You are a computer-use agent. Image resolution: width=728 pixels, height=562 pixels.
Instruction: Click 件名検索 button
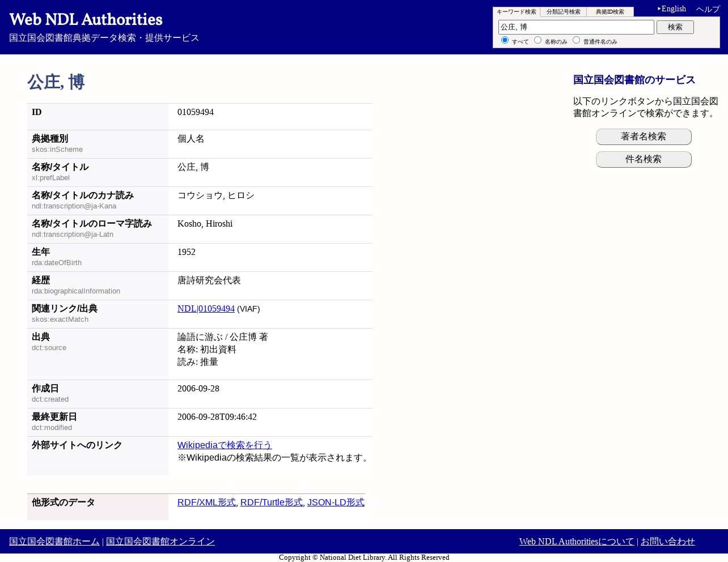(644, 159)
